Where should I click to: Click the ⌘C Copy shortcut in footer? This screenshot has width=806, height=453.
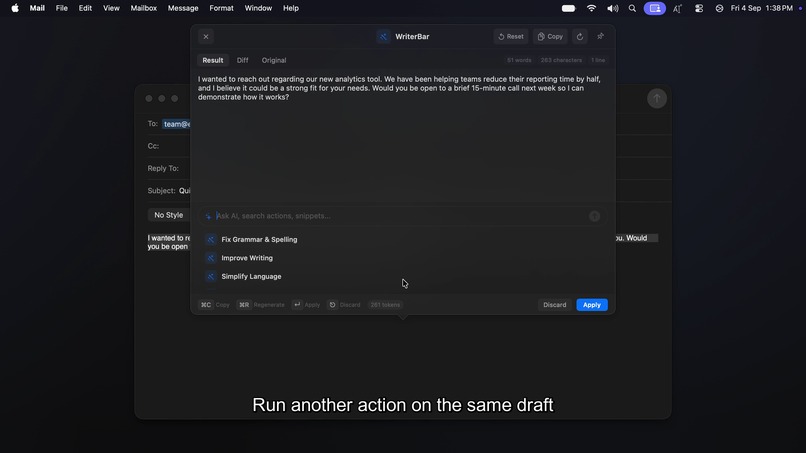pos(215,305)
